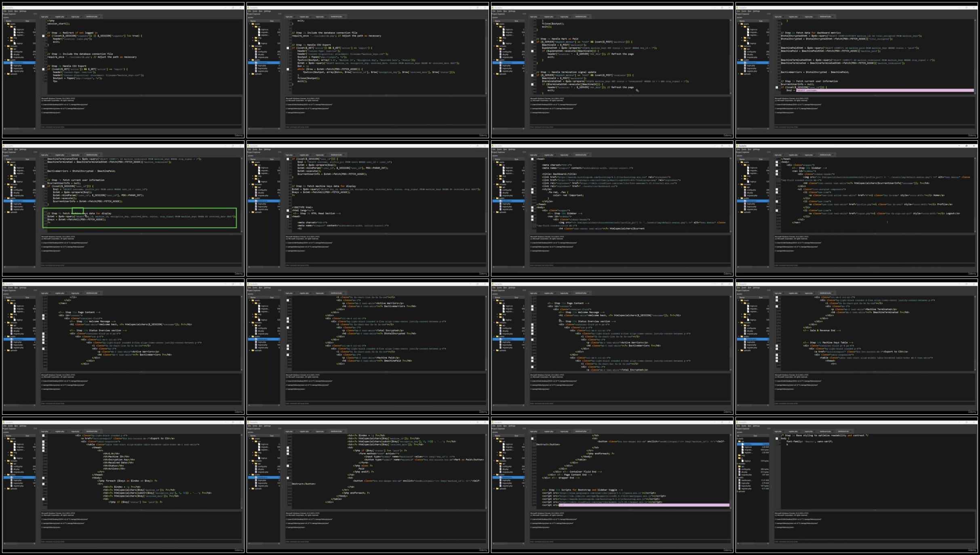
Task: Switch to the dashboard.css tab
Action: (843, 431)
